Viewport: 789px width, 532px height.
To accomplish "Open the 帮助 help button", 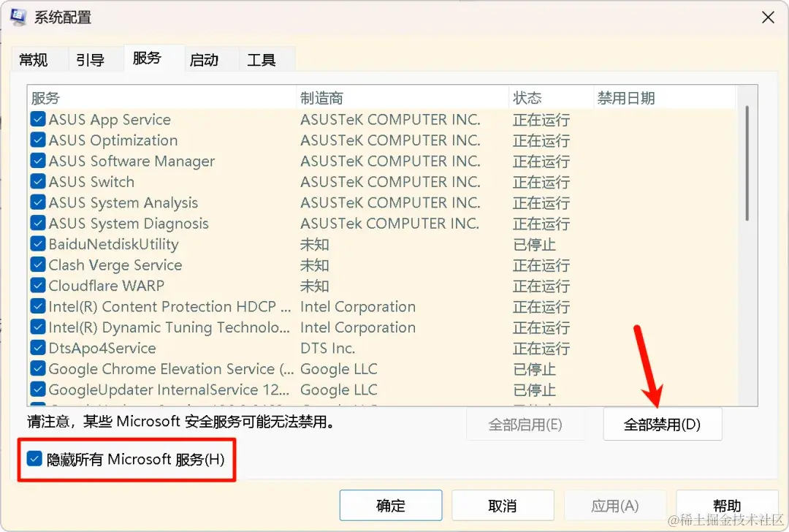I will [x=726, y=505].
